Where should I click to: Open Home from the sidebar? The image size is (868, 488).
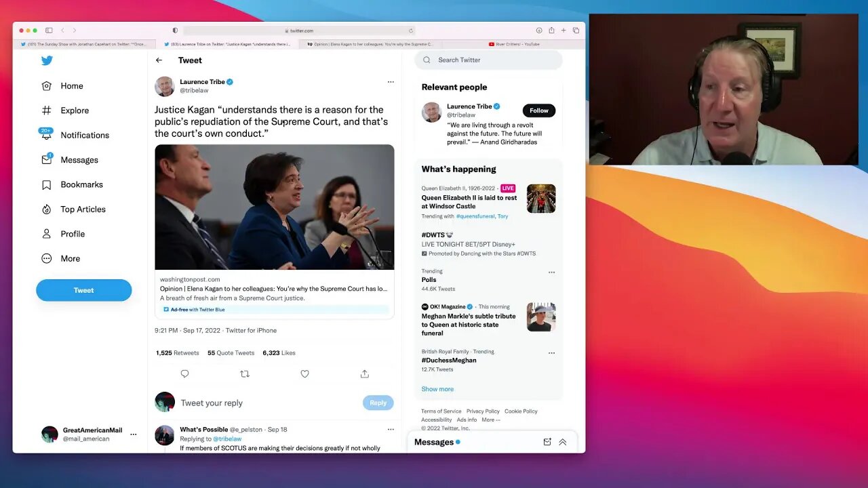(x=62, y=86)
